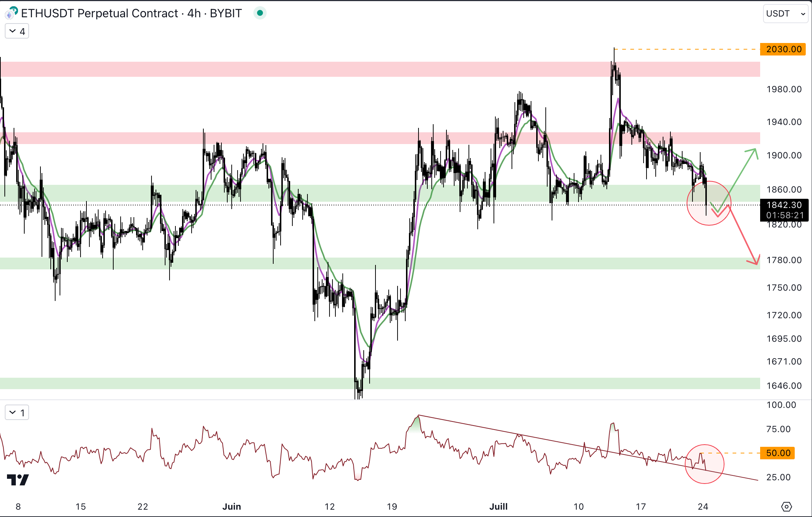
Task: Select the top pink resistance zone
Action: click(368, 69)
